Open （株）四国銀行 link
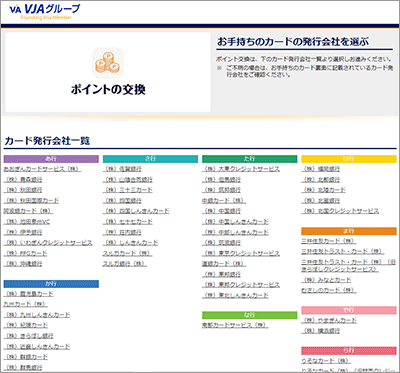400x373 pixels. [122, 201]
